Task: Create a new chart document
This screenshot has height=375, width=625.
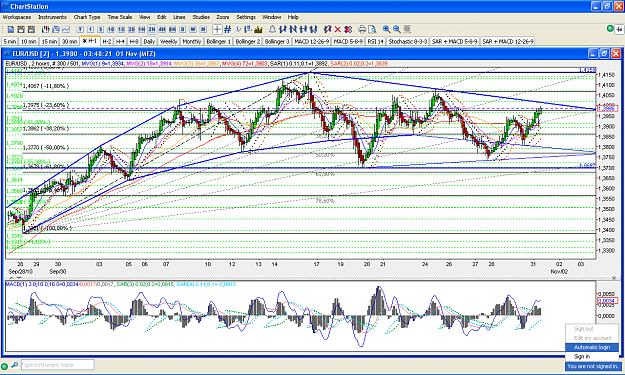Action: (x=11, y=29)
